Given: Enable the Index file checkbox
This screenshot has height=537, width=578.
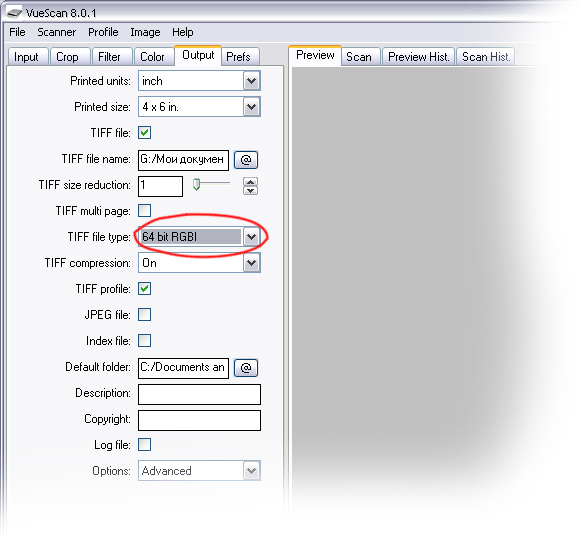Looking at the screenshot, I should point(144,341).
